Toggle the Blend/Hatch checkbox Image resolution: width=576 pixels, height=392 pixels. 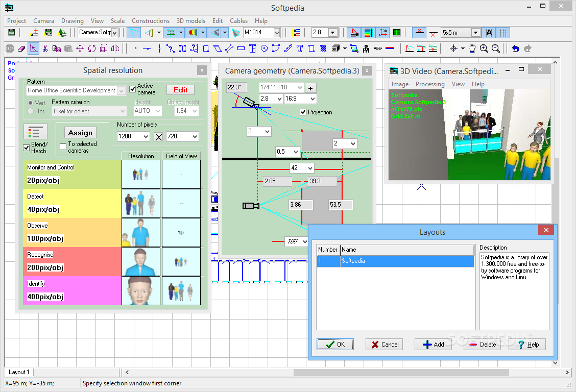[26, 148]
